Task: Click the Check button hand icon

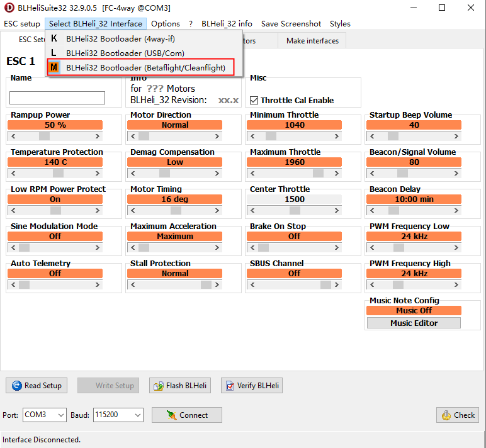Action: click(x=446, y=415)
